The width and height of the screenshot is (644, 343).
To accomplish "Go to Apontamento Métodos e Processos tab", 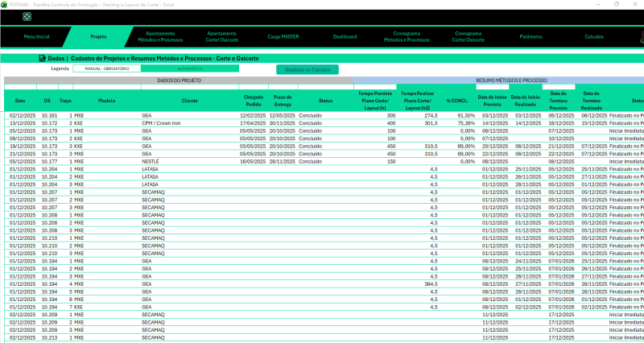I will pos(164,37).
